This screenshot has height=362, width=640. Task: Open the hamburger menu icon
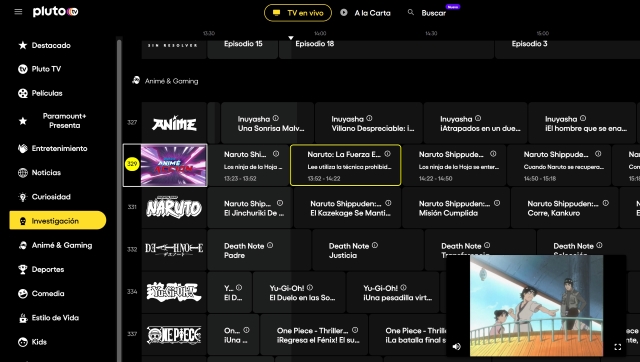pyautogui.click(x=18, y=12)
